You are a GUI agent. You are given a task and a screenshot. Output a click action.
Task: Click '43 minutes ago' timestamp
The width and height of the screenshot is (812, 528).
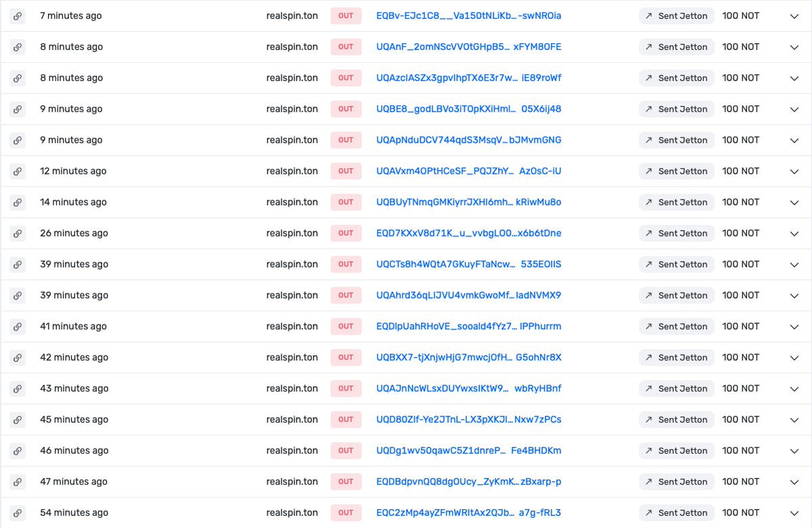[74, 389]
